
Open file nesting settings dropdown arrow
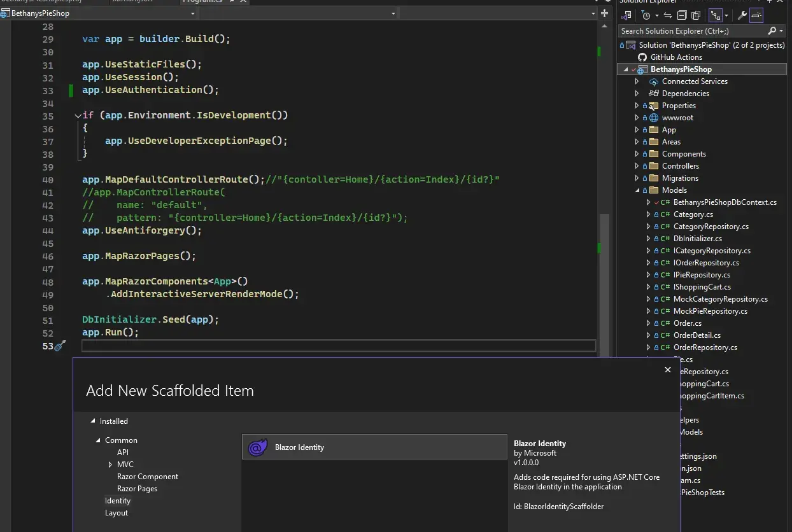coord(726,16)
